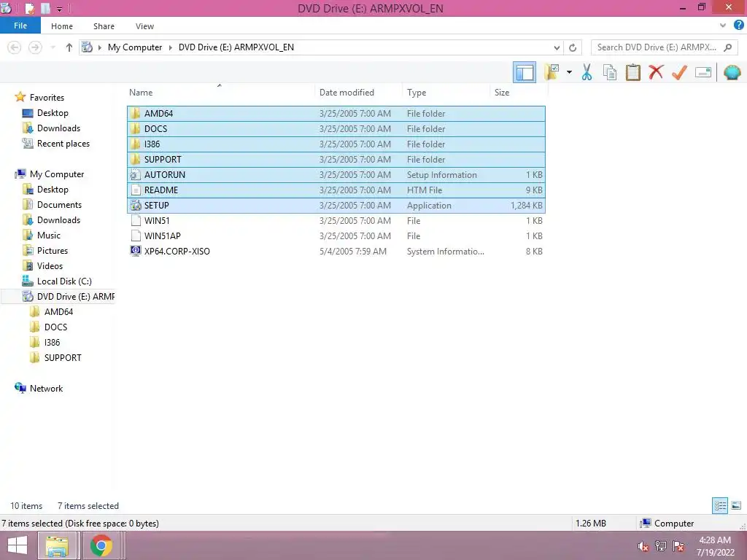
Task: Select the SUPPORT folder in file list
Action: (336, 159)
